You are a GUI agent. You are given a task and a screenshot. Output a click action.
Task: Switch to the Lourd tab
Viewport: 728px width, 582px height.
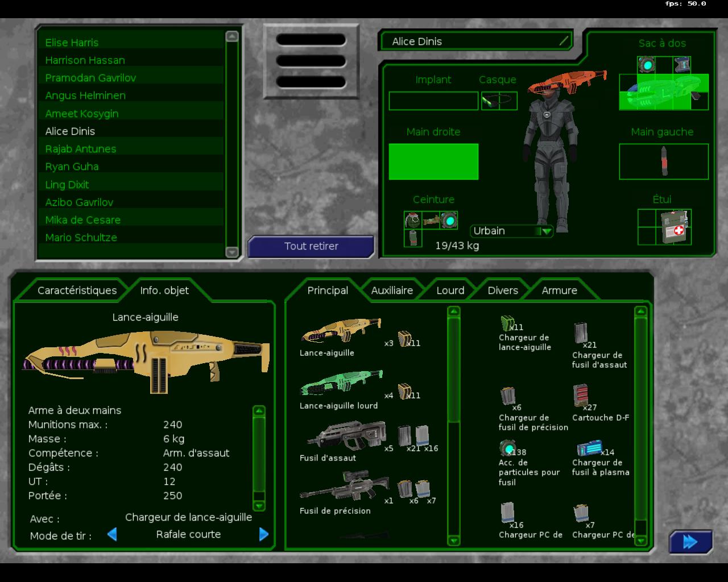pyautogui.click(x=450, y=290)
